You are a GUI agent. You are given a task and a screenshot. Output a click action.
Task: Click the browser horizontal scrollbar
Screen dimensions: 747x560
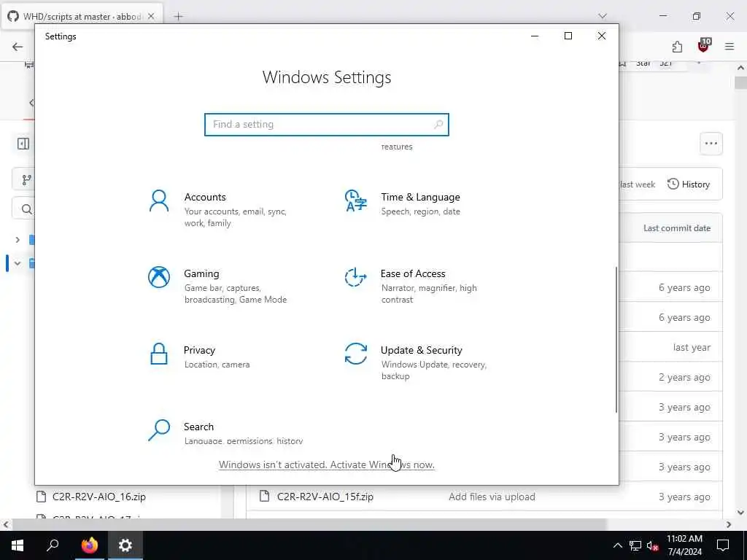point(309,525)
